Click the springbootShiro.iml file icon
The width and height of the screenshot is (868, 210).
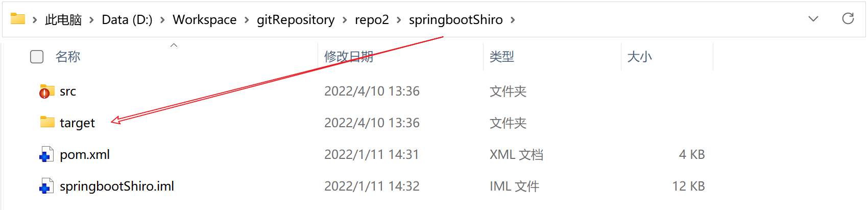coord(46,186)
